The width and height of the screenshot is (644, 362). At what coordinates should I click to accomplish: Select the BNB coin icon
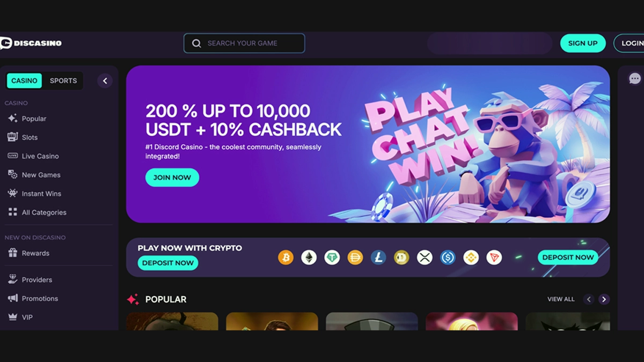[x=471, y=258]
